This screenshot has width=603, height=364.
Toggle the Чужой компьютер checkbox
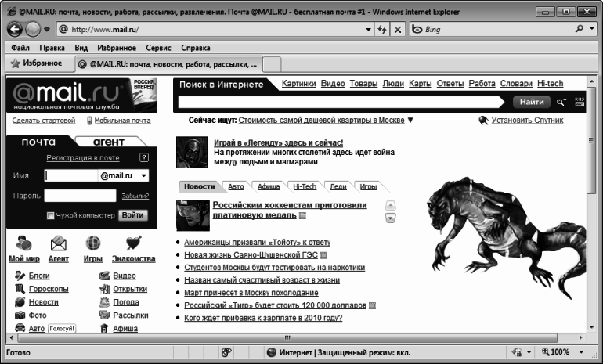coord(50,215)
